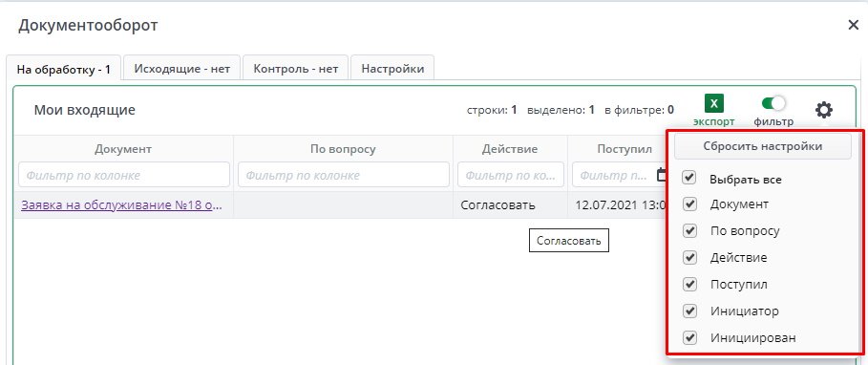Image resolution: width=868 pixels, height=365 pixels.
Task: Click the Документ column filter field
Action: tap(124, 175)
